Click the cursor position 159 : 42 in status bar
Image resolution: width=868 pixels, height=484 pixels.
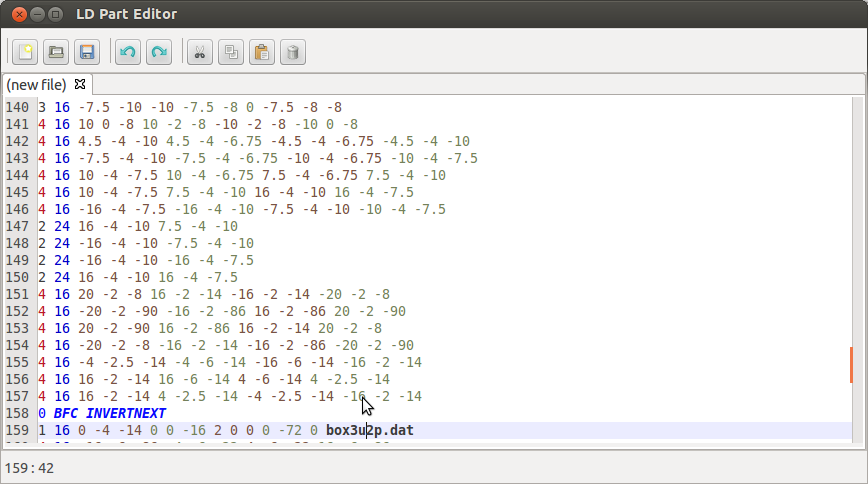point(29,468)
